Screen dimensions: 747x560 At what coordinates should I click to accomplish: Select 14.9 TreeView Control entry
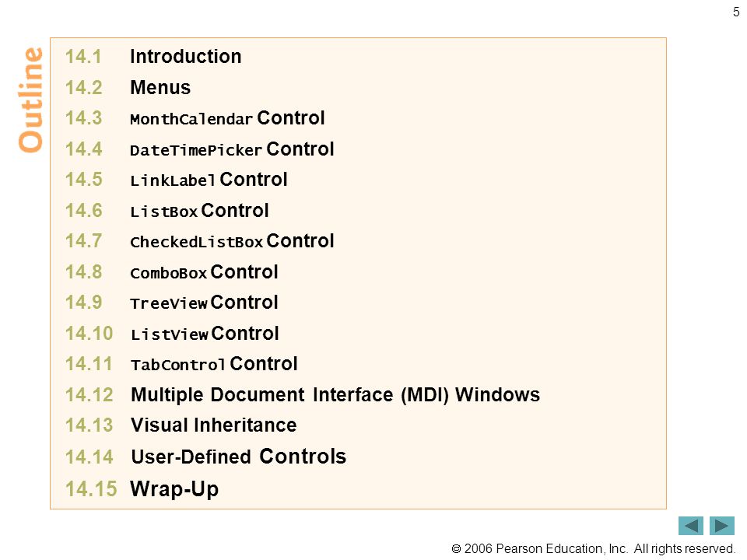coord(171,303)
